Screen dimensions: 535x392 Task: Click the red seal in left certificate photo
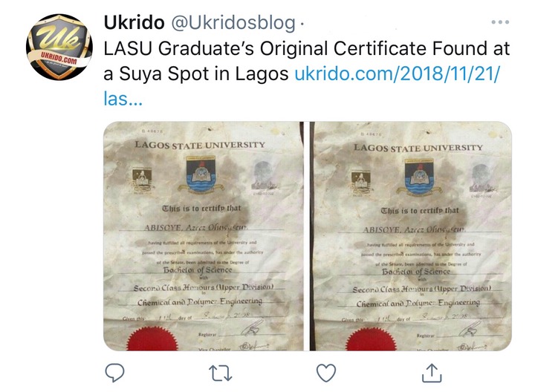tap(152, 339)
